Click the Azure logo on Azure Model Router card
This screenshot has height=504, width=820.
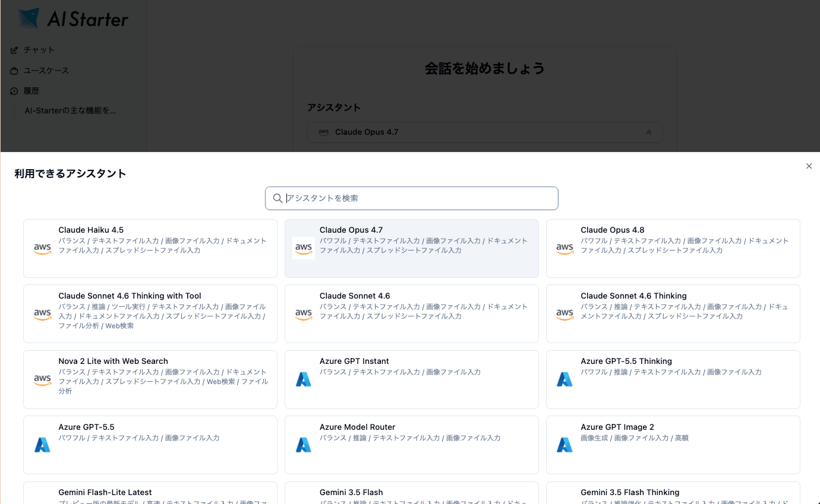[304, 445]
